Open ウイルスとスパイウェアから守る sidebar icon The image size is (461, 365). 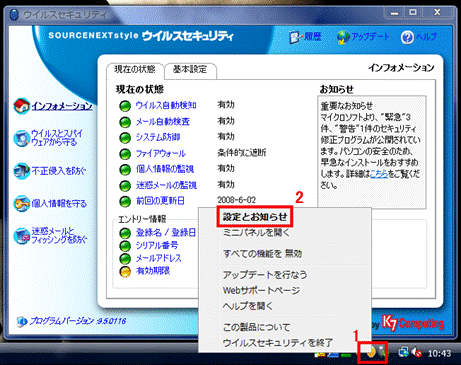[22, 138]
